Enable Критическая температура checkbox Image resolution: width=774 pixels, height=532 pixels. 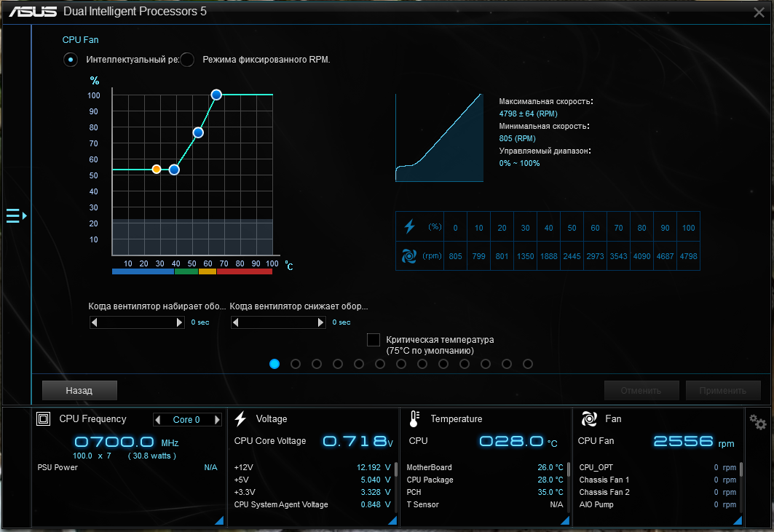(x=374, y=340)
